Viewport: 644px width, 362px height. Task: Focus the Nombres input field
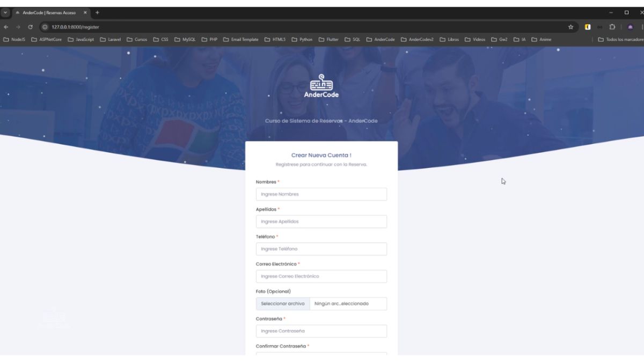(321, 194)
